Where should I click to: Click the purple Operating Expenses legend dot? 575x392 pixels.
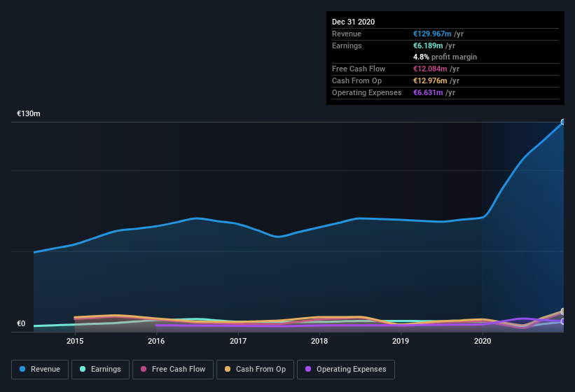(308, 369)
